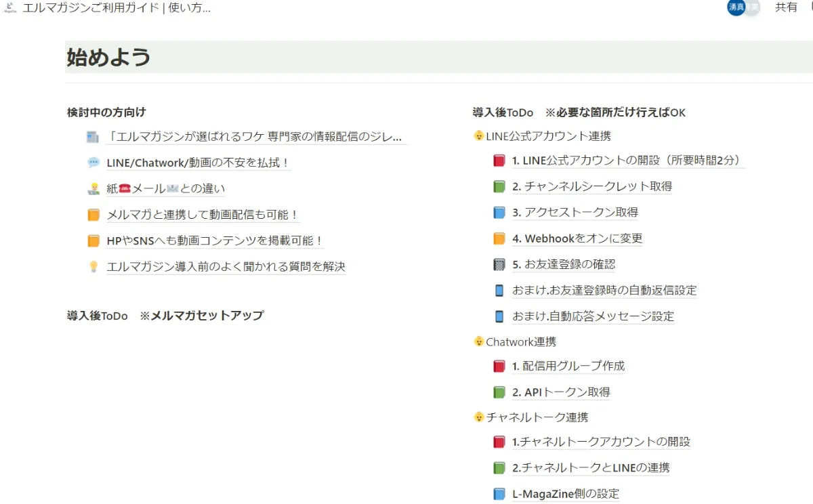
Task: Open HPやSNSへも動画コンテンツを掲載可能！ link
Action: (x=215, y=240)
